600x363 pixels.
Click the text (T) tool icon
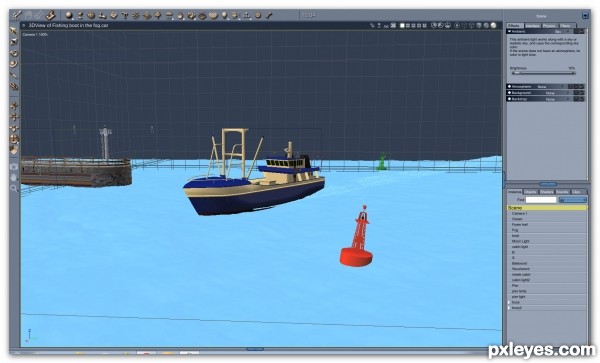tap(125, 15)
